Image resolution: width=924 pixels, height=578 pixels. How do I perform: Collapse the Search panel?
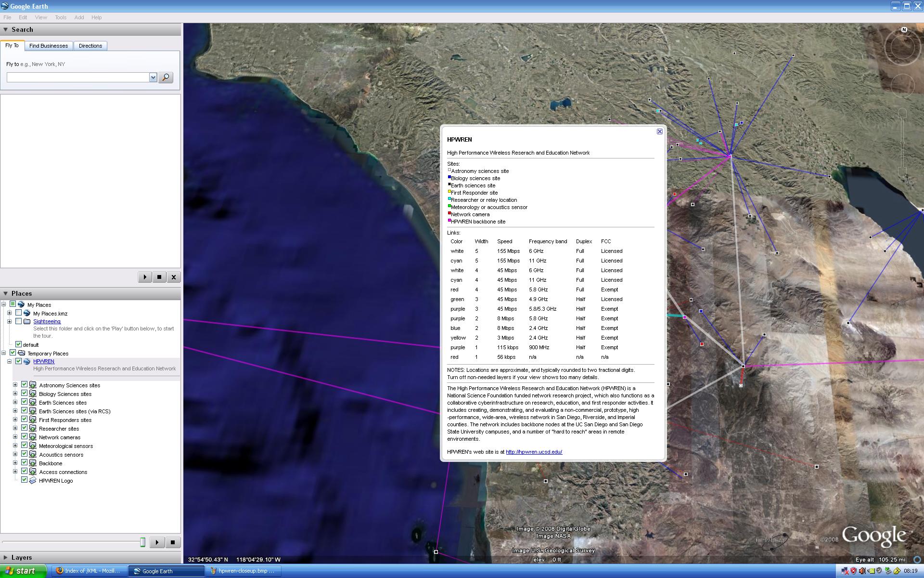pyautogui.click(x=6, y=29)
